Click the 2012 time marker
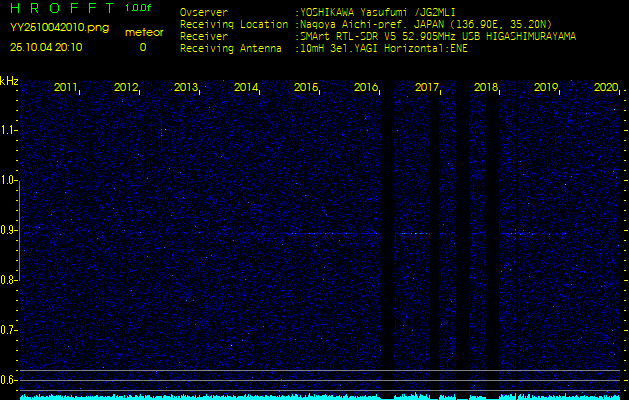 [x=126, y=87]
